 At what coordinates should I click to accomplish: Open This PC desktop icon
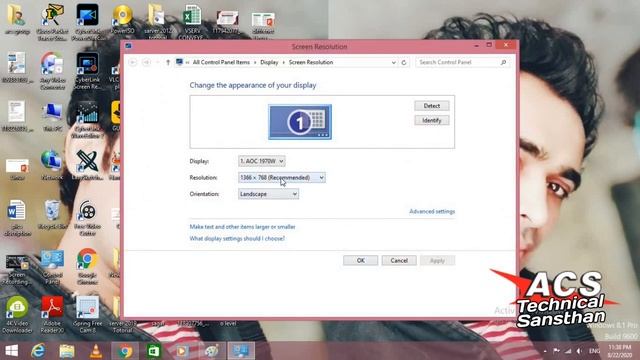coord(52,117)
